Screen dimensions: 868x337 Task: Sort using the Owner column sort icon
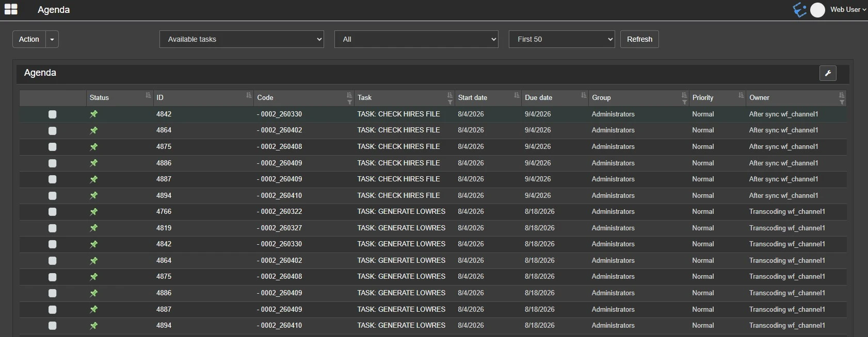pos(842,95)
